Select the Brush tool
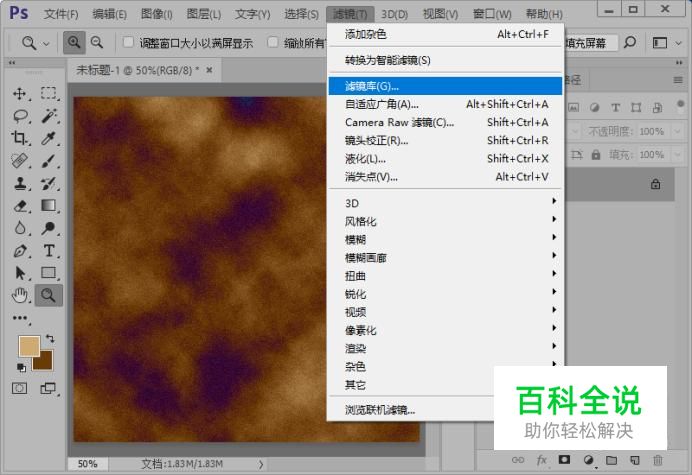The height and width of the screenshot is (475, 692). click(x=48, y=161)
